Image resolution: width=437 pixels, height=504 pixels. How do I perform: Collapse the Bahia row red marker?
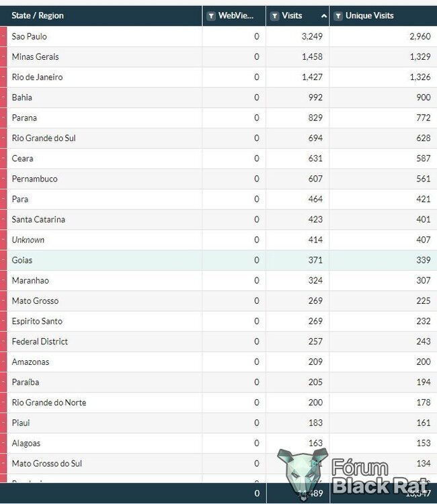[x=3, y=97]
